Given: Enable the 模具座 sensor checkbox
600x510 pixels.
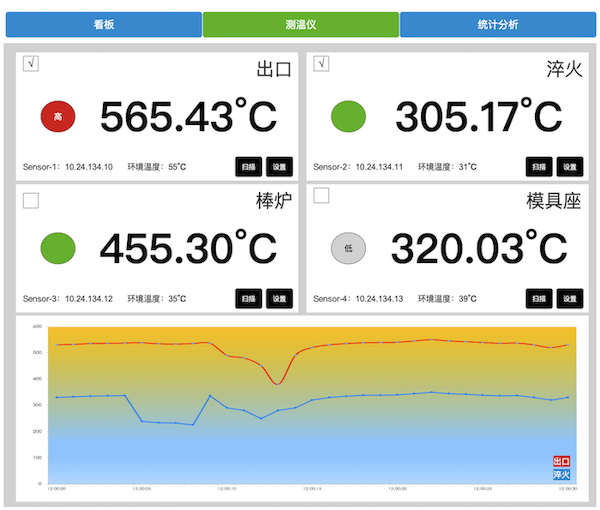Looking at the screenshot, I should 322,196.
